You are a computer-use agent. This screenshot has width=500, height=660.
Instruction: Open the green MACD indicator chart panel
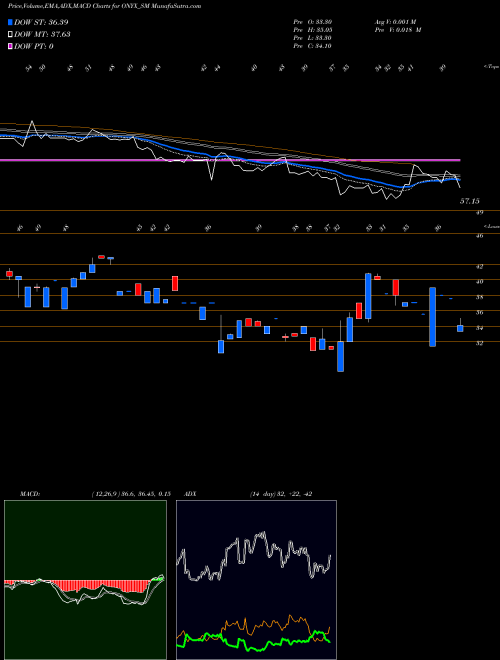tap(85, 580)
